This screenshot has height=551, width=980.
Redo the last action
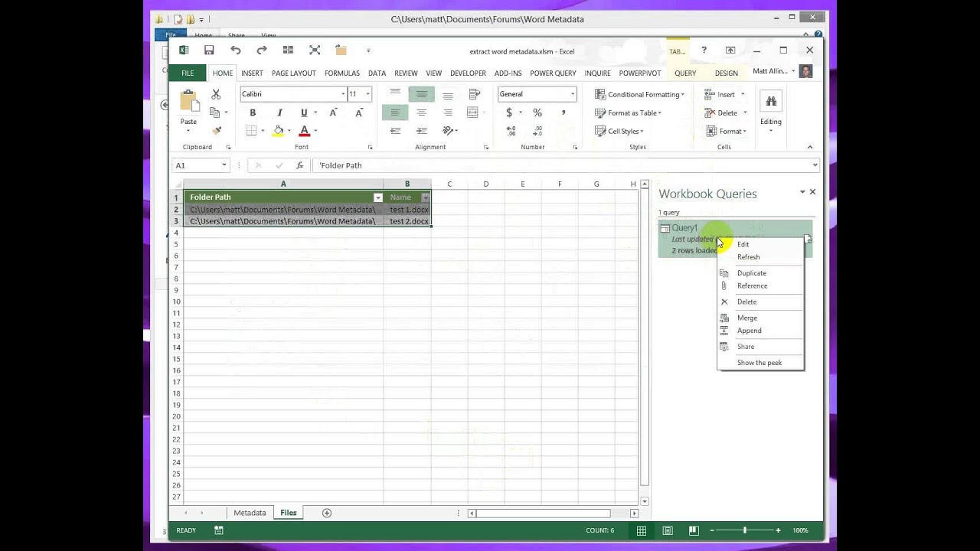tap(262, 51)
